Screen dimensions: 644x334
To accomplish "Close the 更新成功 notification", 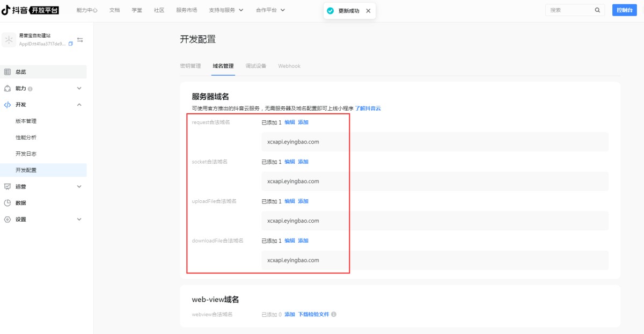I will click(368, 11).
